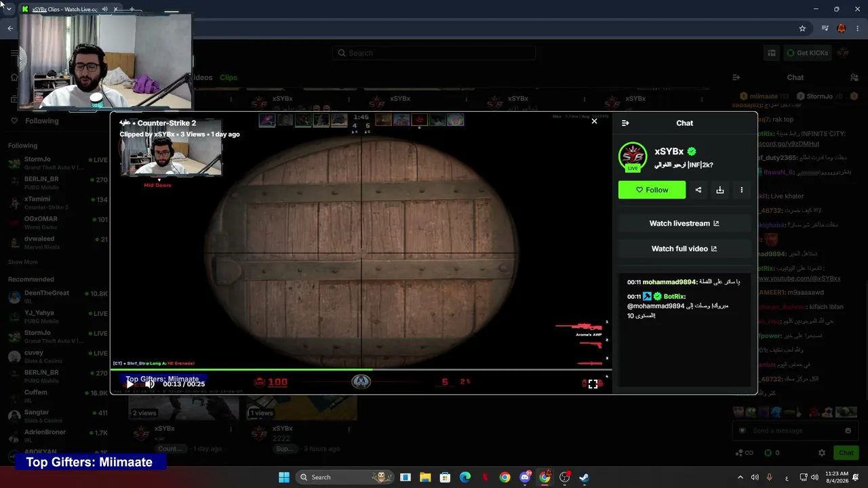Open AdrienBroner recommended channel
The image size is (868, 488).
[58, 436]
